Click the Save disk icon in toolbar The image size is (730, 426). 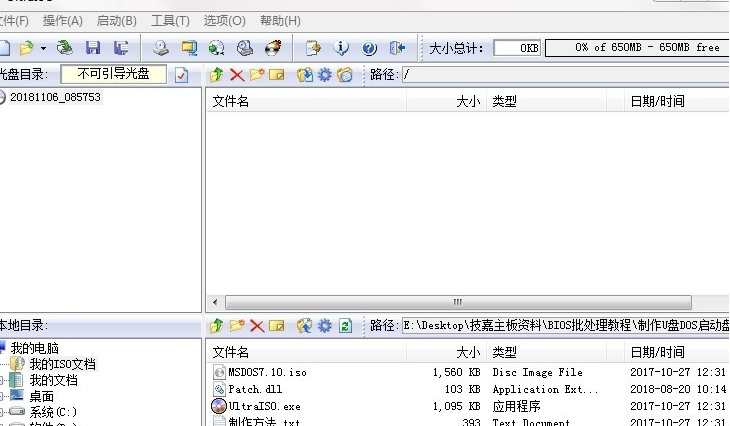pos(93,47)
